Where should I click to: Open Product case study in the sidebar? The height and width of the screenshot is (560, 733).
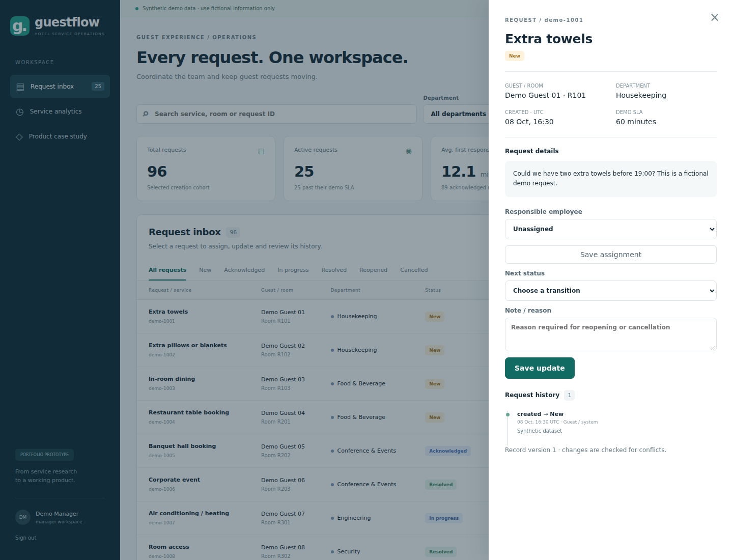coord(60,136)
